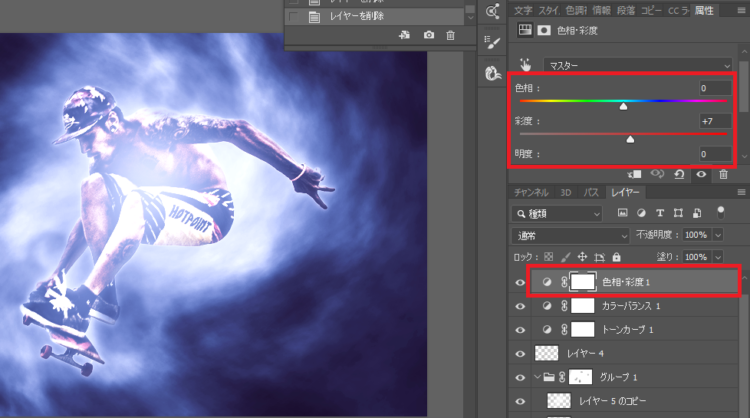Lock transparent pixels
The height and width of the screenshot is (418, 750).
tap(549, 257)
